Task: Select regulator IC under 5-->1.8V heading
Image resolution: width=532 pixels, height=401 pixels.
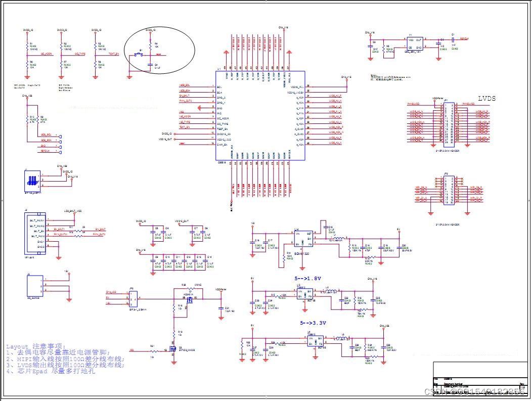Action: coord(305,293)
